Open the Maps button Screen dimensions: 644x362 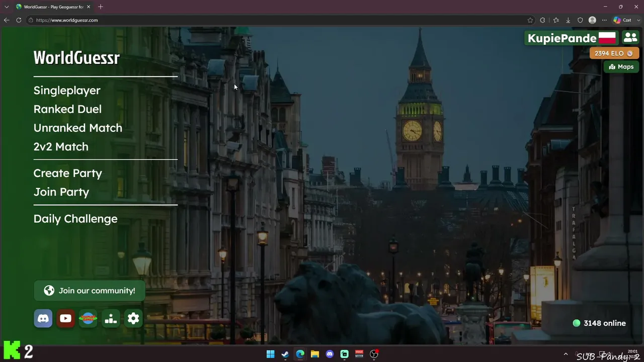coord(621,67)
